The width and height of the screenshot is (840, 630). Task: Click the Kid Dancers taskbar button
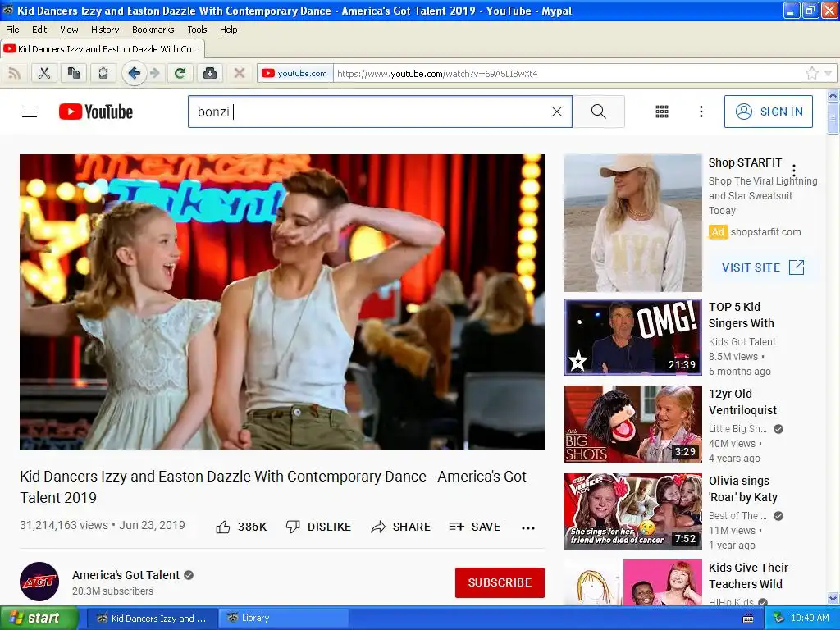point(152,619)
